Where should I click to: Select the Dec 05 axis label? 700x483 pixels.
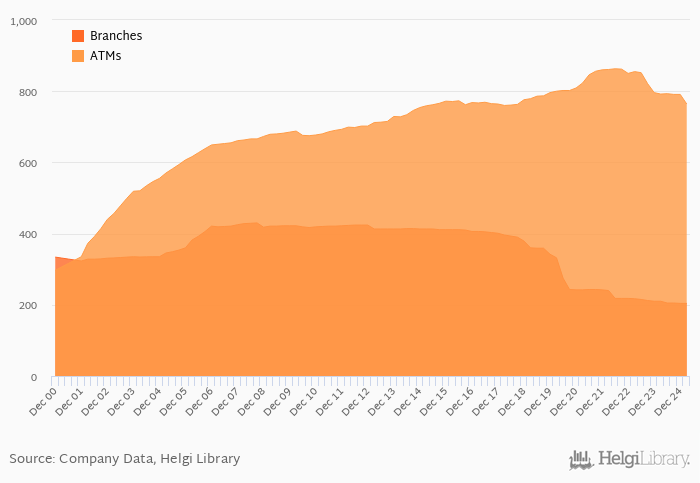[x=173, y=401]
